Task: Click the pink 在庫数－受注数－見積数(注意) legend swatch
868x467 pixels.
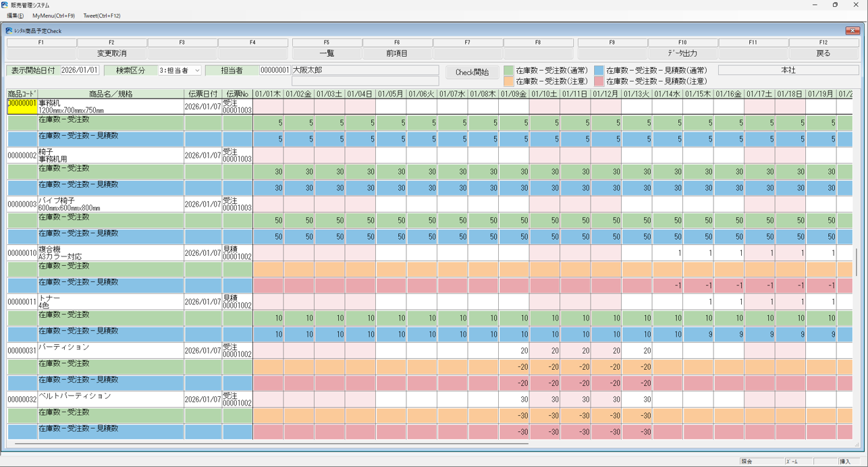Action: (x=599, y=81)
